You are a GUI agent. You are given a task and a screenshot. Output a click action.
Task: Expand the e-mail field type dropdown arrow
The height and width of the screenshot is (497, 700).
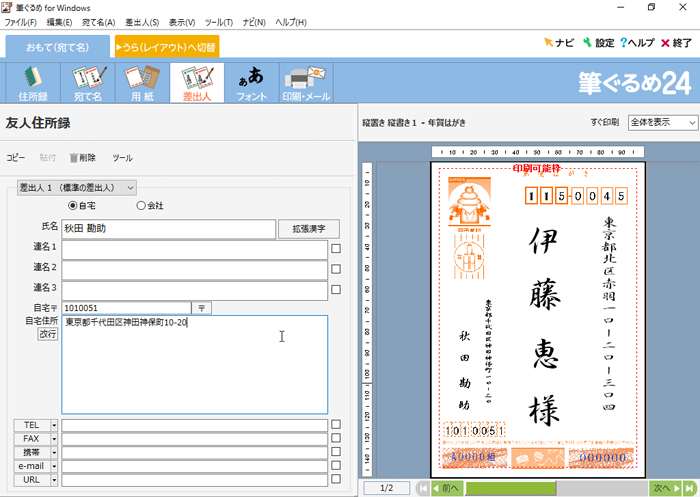point(53,466)
